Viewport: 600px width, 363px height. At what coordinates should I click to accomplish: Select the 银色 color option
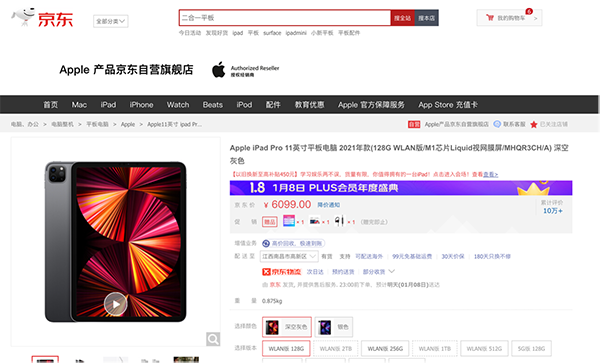pos(334,327)
